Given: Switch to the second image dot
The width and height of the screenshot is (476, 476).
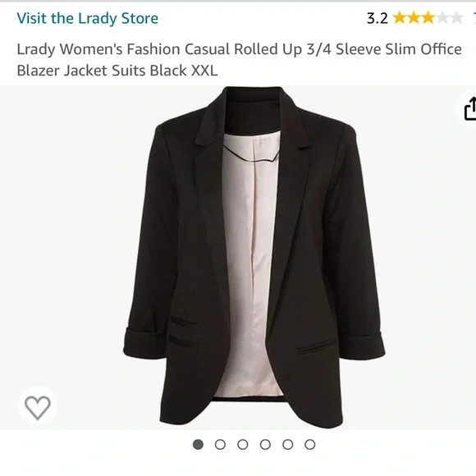Looking at the screenshot, I should click(220, 445).
